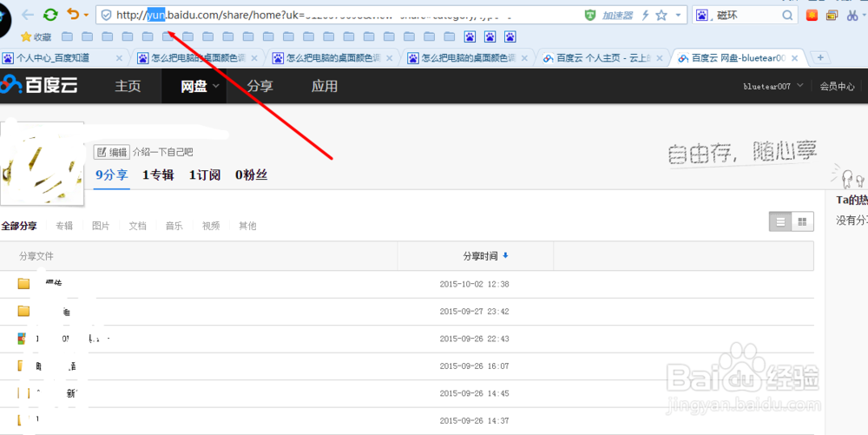Filter shares by 其他

pos(247,226)
